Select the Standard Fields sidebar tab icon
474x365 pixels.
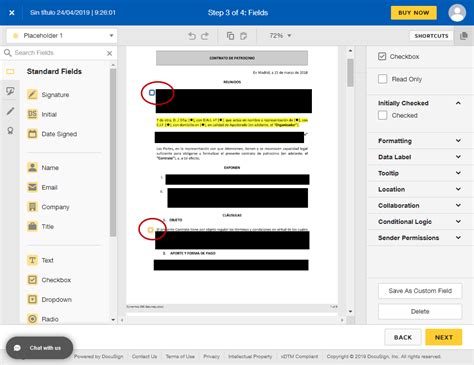tap(10, 71)
